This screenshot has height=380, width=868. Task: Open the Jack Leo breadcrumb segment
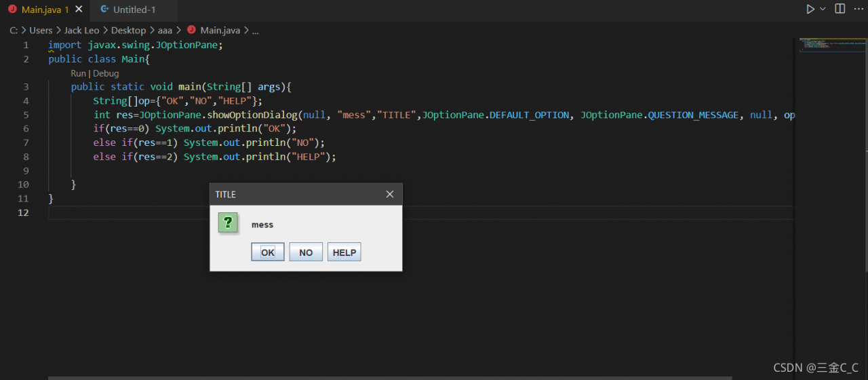(82, 31)
